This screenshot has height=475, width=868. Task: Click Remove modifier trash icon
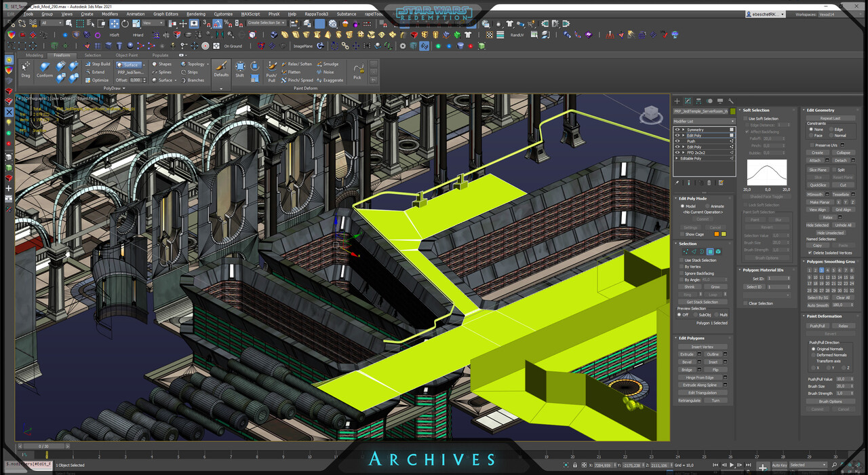coord(710,183)
